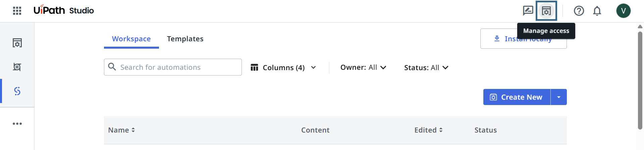Select the top sidebar automation window icon
644x150 pixels.
pyautogui.click(x=17, y=43)
